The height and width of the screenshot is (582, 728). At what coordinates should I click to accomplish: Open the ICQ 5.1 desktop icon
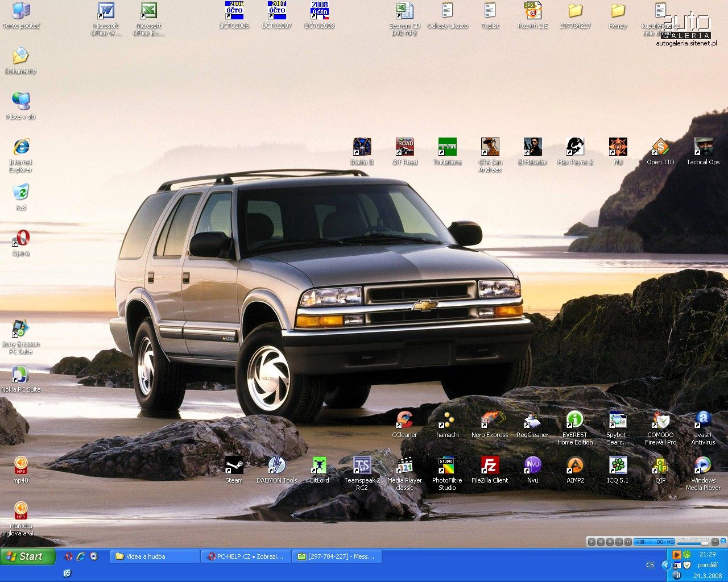coord(618,465)
